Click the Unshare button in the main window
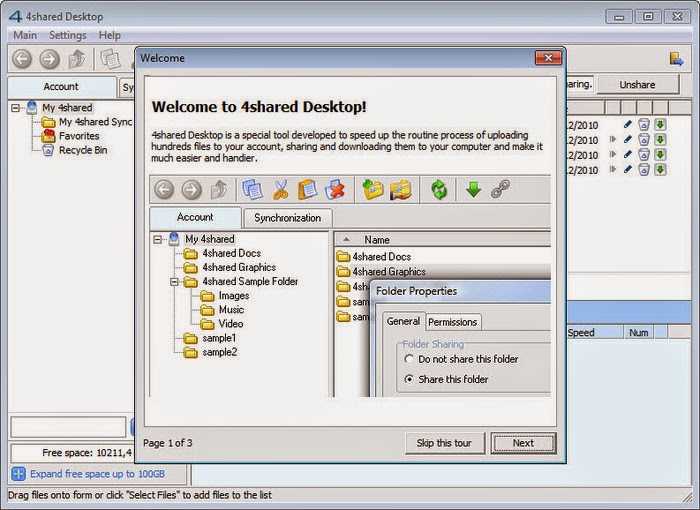 (637, 85)
